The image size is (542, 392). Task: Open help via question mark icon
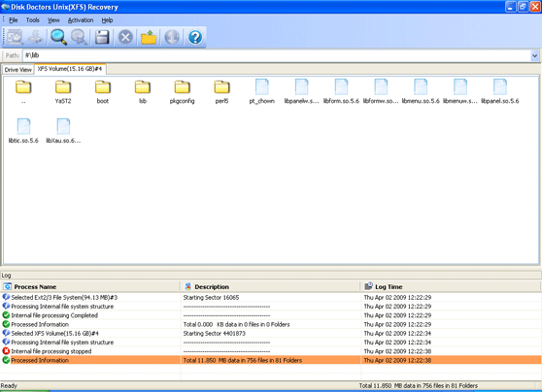tap(195, 37)
